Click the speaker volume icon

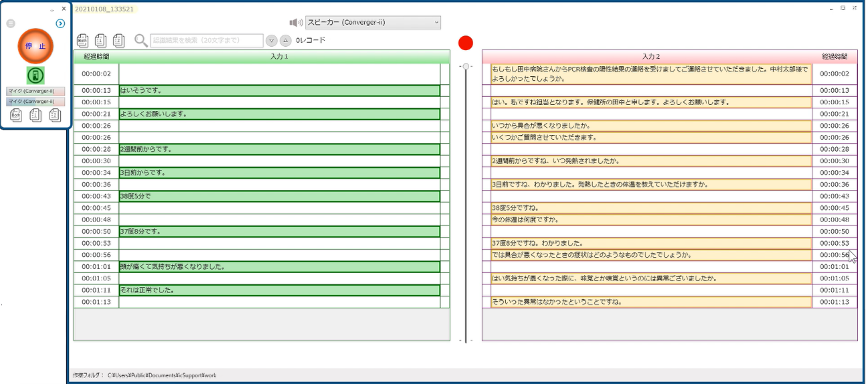point(296,22)
